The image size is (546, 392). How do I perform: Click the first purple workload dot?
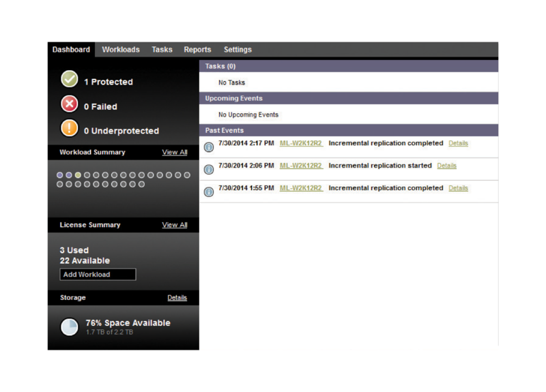(60, 175)
